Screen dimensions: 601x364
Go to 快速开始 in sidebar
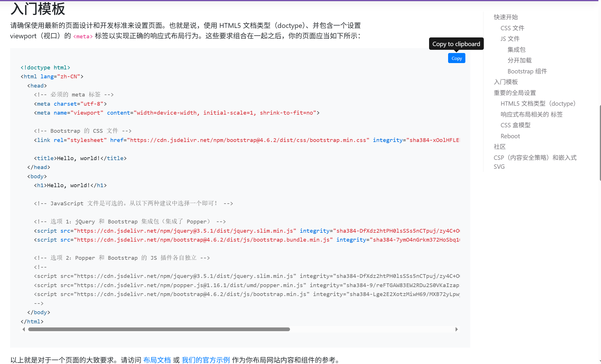tap(506, 17)
